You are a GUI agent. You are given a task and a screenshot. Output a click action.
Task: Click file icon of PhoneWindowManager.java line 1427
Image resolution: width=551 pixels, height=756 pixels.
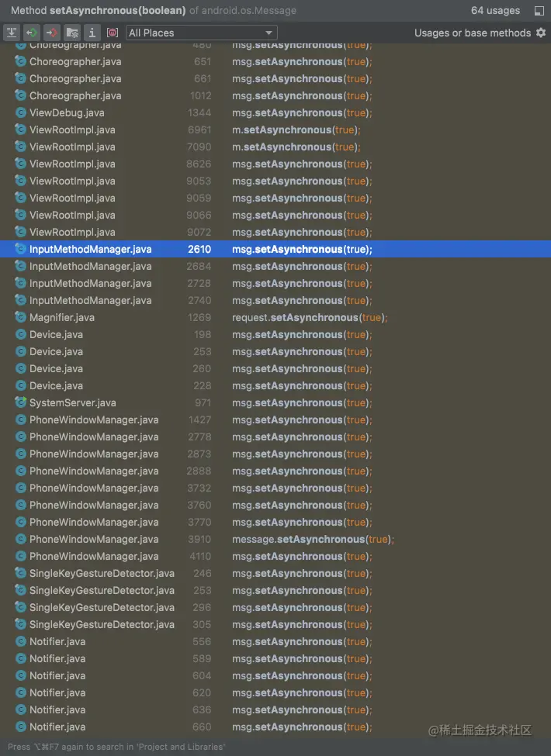tap(20, 419)
